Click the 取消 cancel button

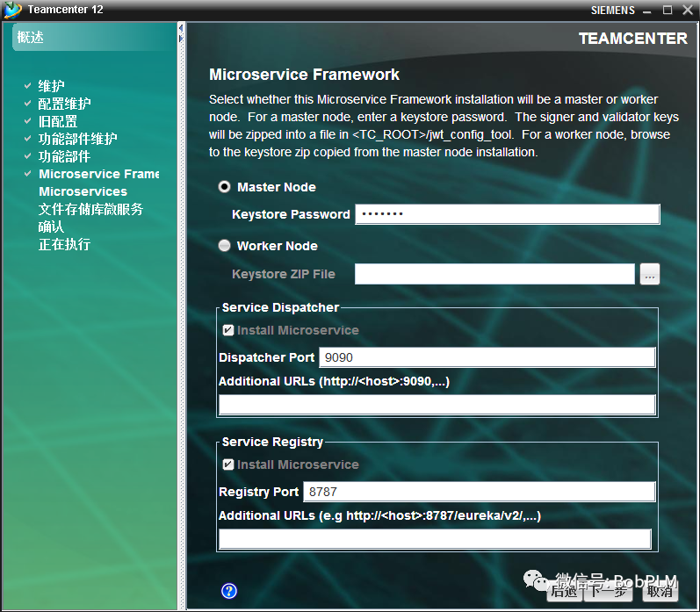(660, 591)
